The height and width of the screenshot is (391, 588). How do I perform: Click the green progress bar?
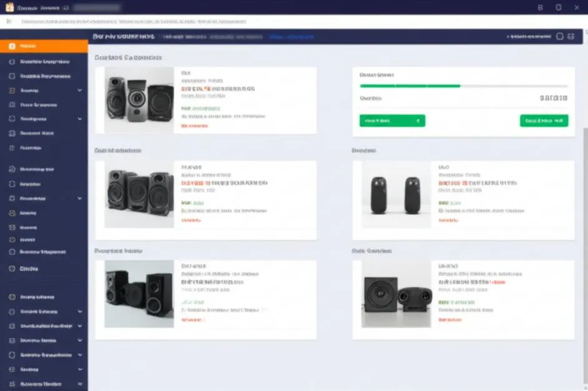click(x=410, y=86)
